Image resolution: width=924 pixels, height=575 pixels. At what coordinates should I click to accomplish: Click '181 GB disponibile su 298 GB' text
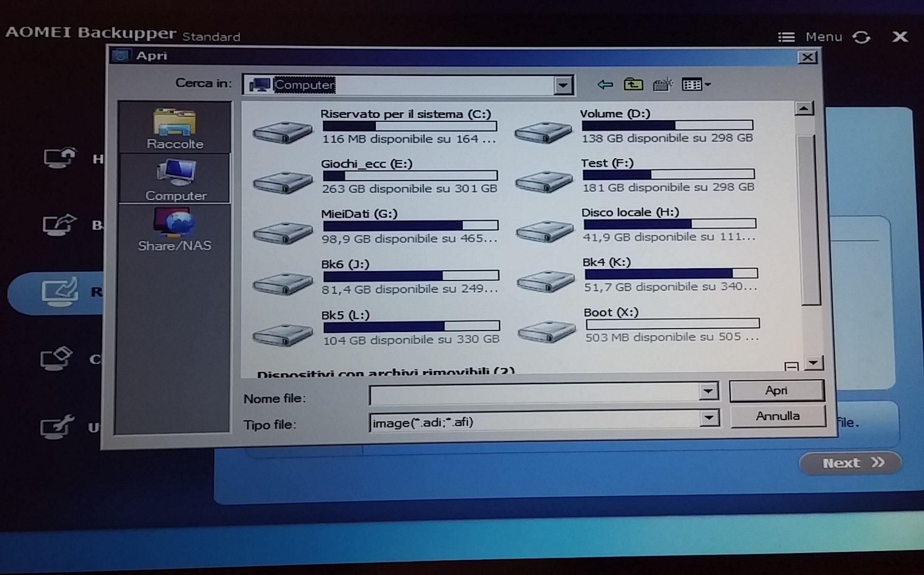pos(668,187)
